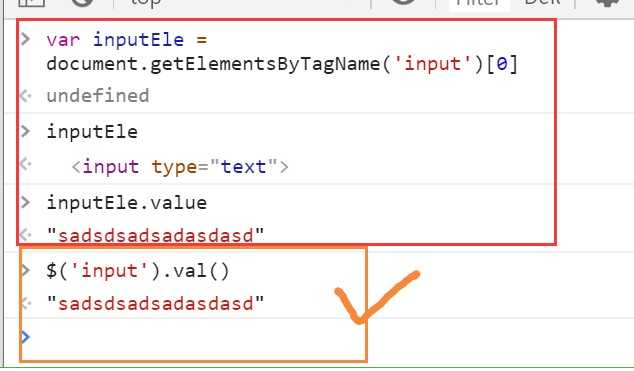Click the 'var inputEle =' console line
Image resolution: width=634 pixels, height=371 pixels.
(127, 40)
